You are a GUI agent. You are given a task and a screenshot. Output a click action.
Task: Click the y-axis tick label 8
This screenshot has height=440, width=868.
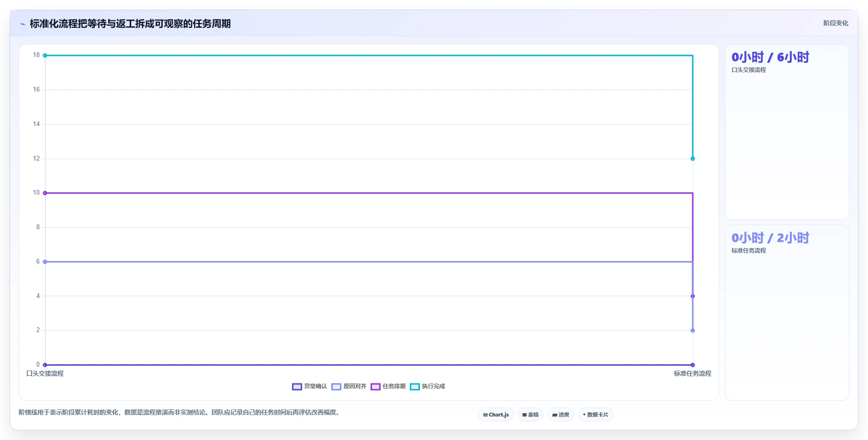click(x=38, y=227)
